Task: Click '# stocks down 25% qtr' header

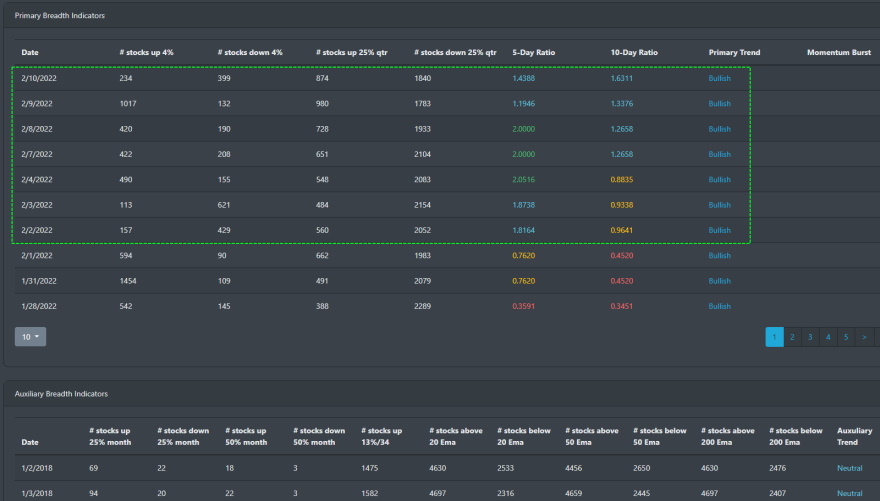Action: 455,52
